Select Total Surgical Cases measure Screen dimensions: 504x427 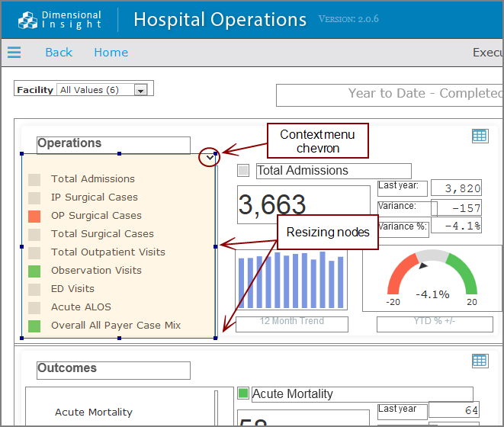[102, 234]
